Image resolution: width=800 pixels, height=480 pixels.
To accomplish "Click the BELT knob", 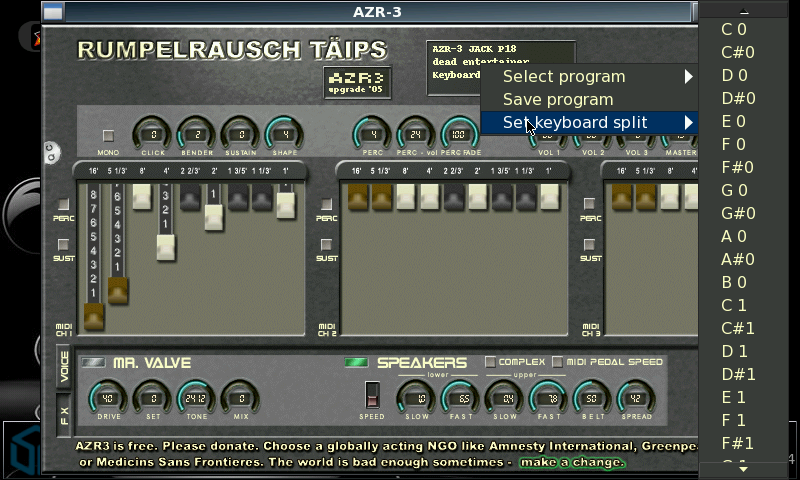I will (x=592, y=397).
